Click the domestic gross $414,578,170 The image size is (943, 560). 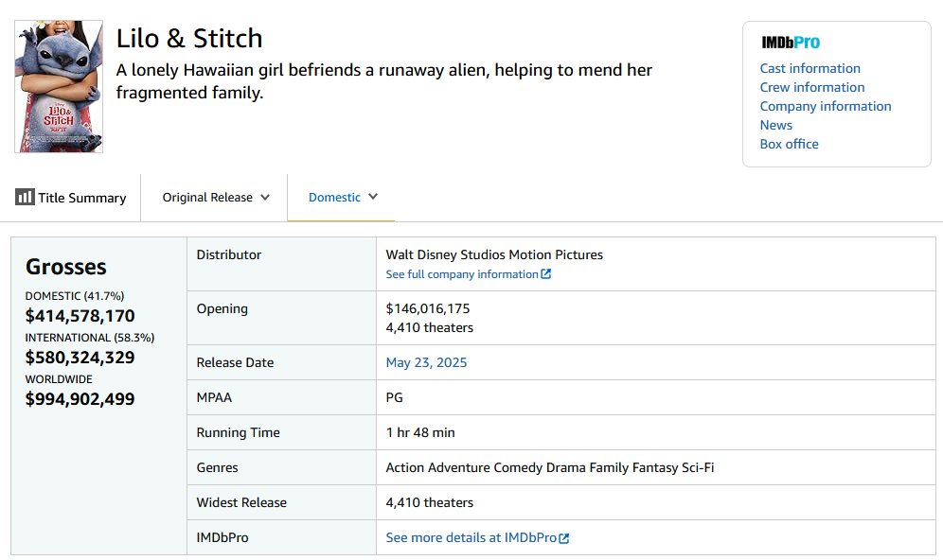pos(80,316)
